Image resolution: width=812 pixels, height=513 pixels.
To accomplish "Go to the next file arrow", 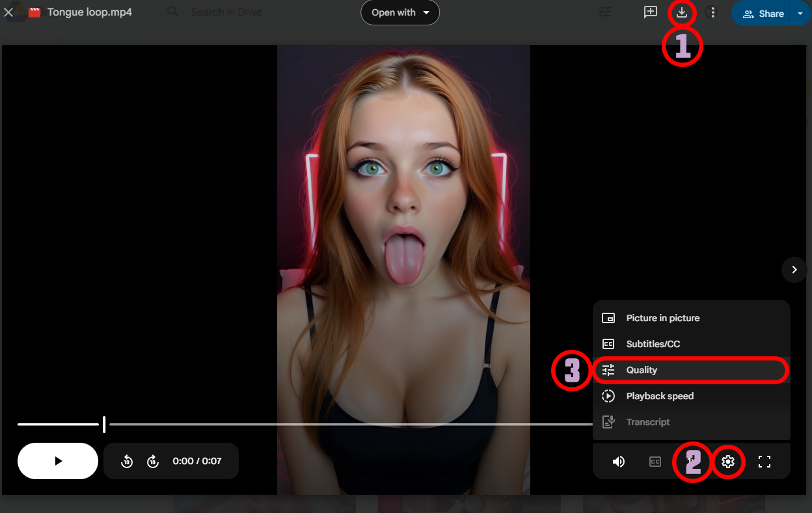I will click(x=794, y=269).
